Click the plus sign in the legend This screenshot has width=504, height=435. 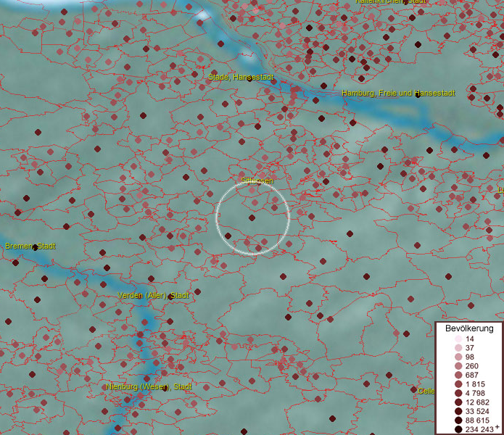(497, 427)
